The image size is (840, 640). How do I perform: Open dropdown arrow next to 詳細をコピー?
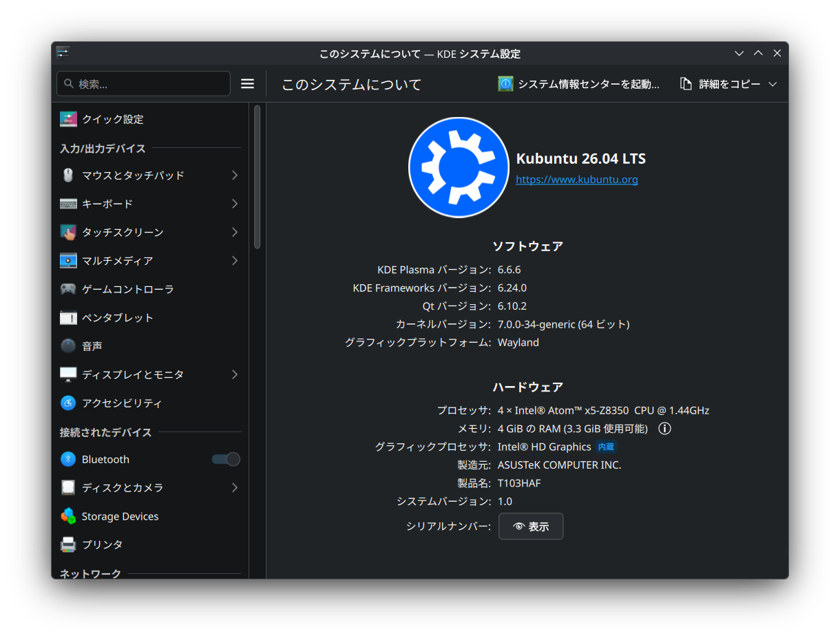773,84
